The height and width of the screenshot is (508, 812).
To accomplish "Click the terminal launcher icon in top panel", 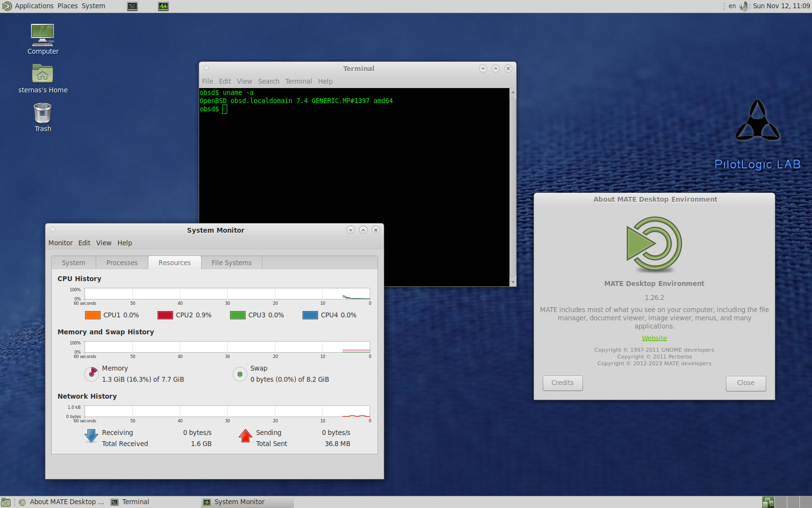I will tap(132, 6).
